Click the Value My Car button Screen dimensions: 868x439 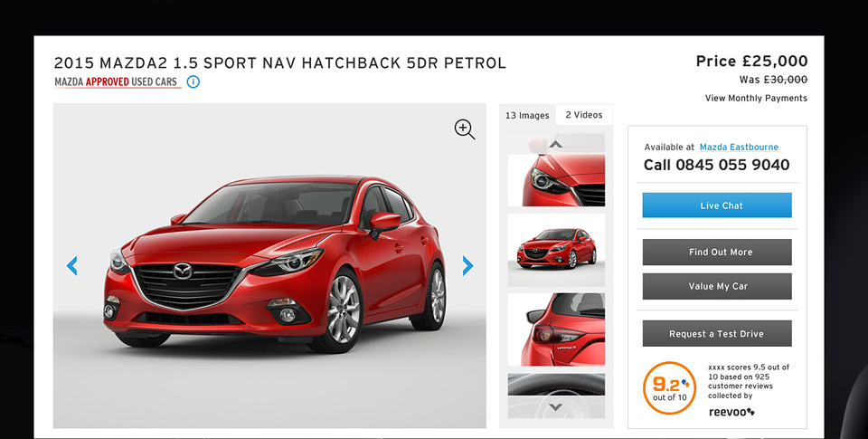coord(717,287)
